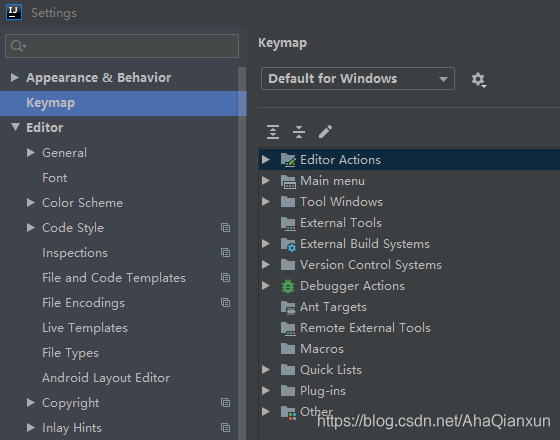The height and width of the screenshot is (440, 560).
Task: Click the pencil Edit Shortcut icon
Action: click(x=325, y=132)
